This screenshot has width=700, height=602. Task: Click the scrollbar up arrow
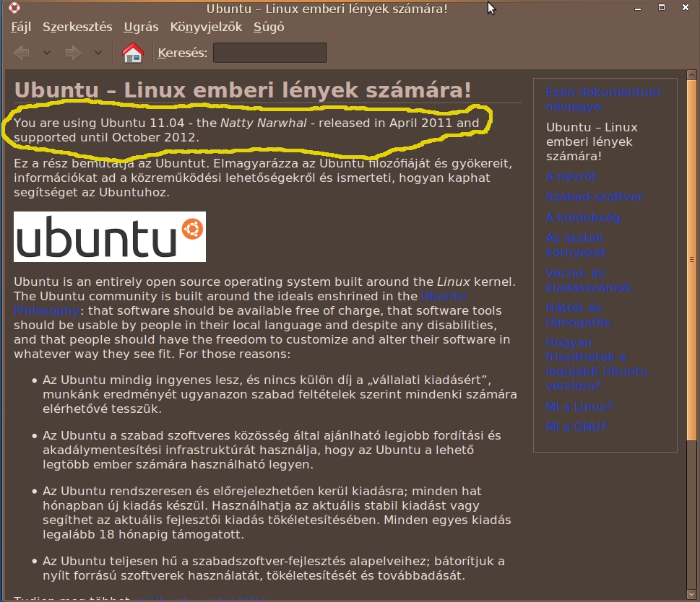coord(691,74)
